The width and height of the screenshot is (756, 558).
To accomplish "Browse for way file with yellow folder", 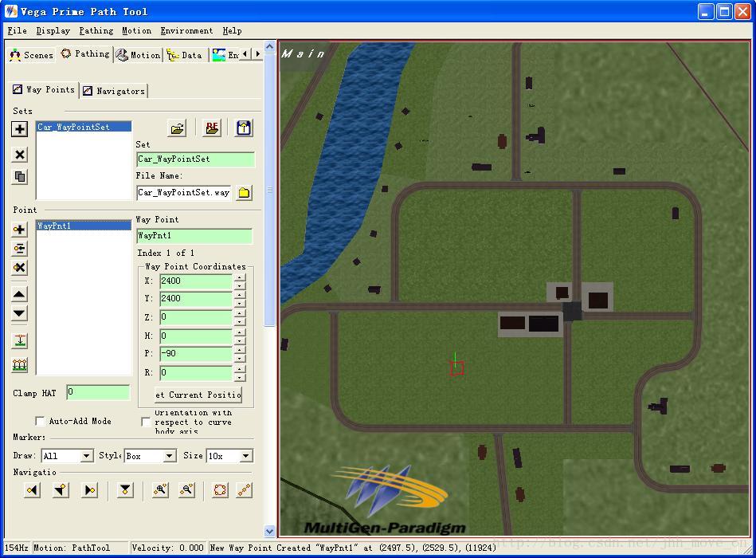I will pos(244,193).
